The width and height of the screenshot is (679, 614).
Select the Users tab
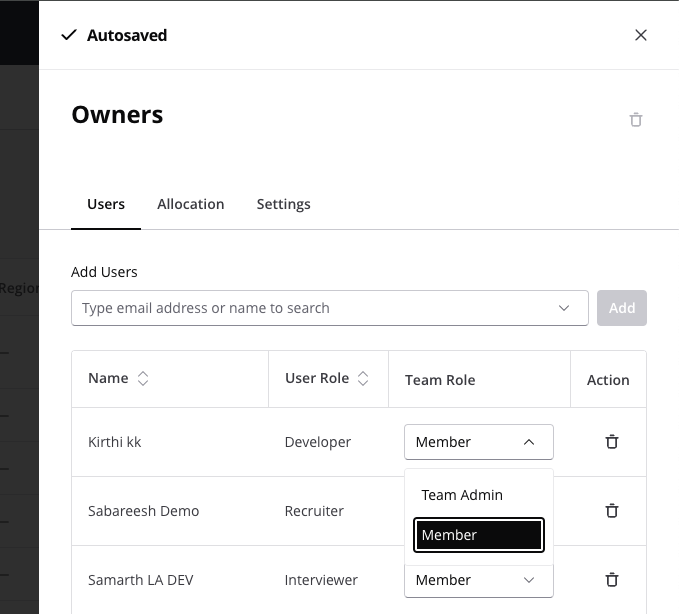click(x=106, y=204)
